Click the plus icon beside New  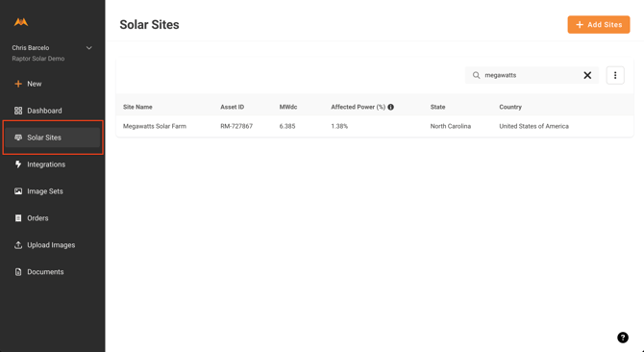tap(18, 84)
